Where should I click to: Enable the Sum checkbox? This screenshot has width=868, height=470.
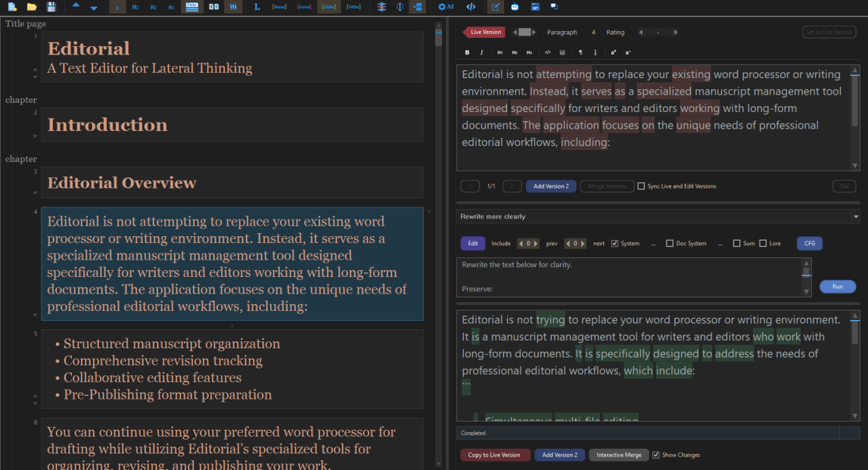tap(736, 244)
